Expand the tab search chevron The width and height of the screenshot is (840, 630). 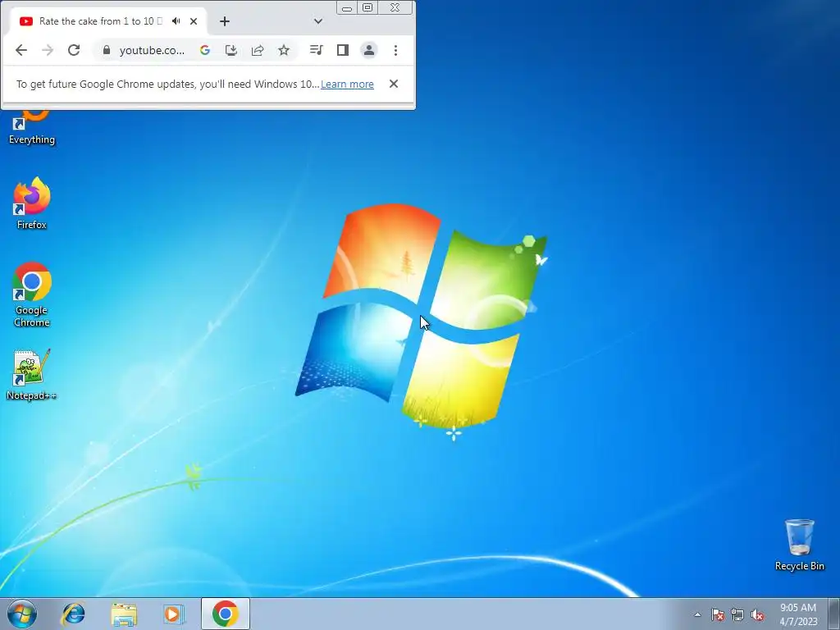click(318, 21)
